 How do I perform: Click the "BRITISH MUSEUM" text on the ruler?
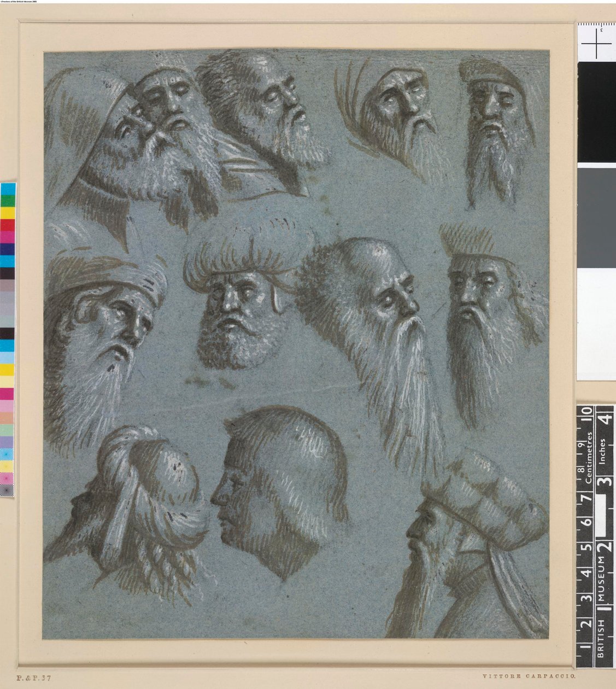click(x=600, y=607)
